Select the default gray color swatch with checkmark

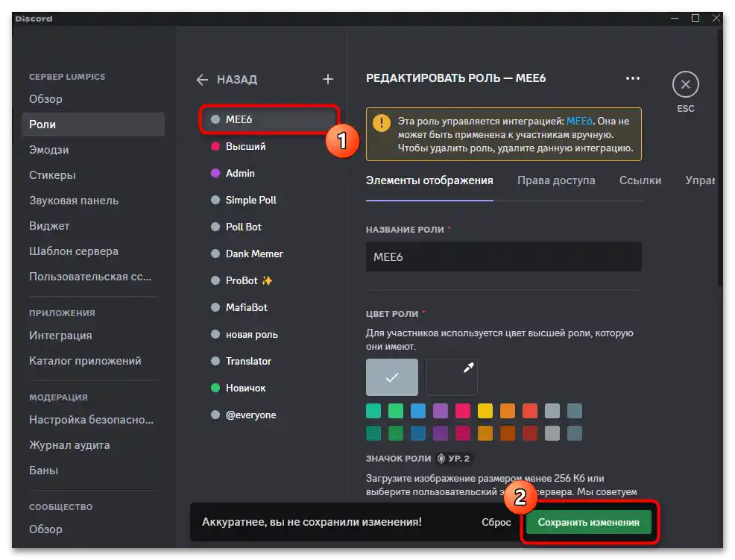pyautogui.click(x=392, y=377)
